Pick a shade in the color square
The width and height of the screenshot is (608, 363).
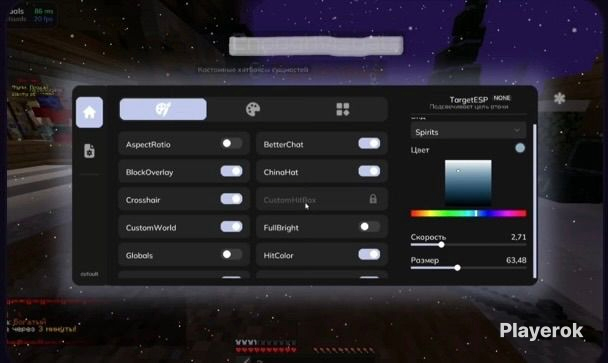(x=468, y=182)
